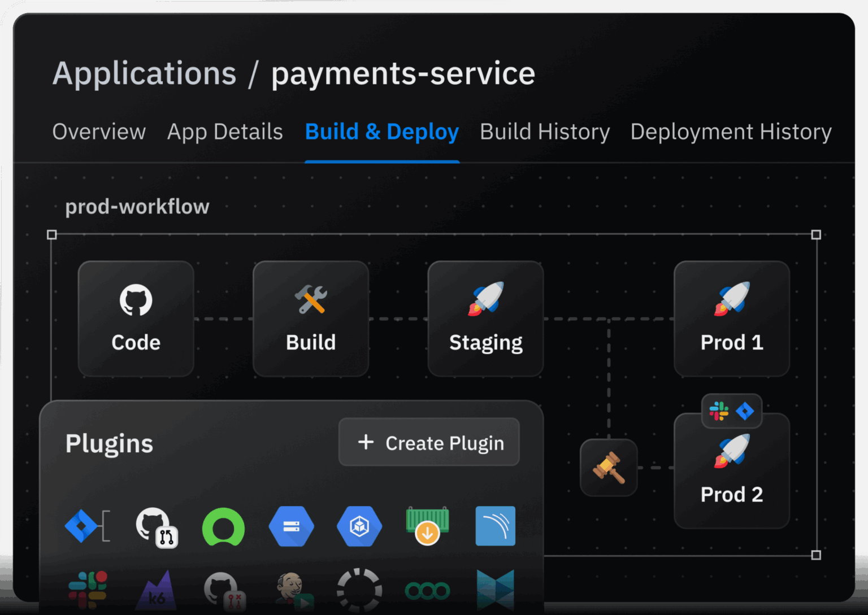
Task: Click the Slack badge above Prod 2
Action: coord(719,411)
